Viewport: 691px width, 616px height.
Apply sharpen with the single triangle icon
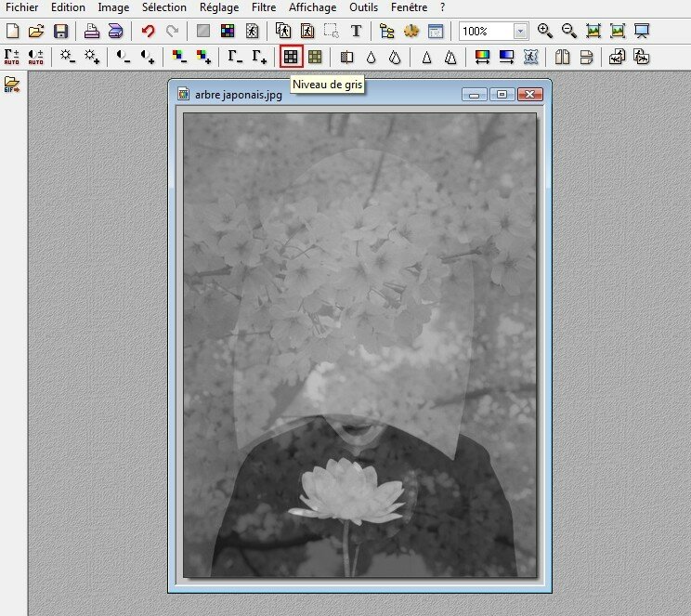[x=426, y=57]
